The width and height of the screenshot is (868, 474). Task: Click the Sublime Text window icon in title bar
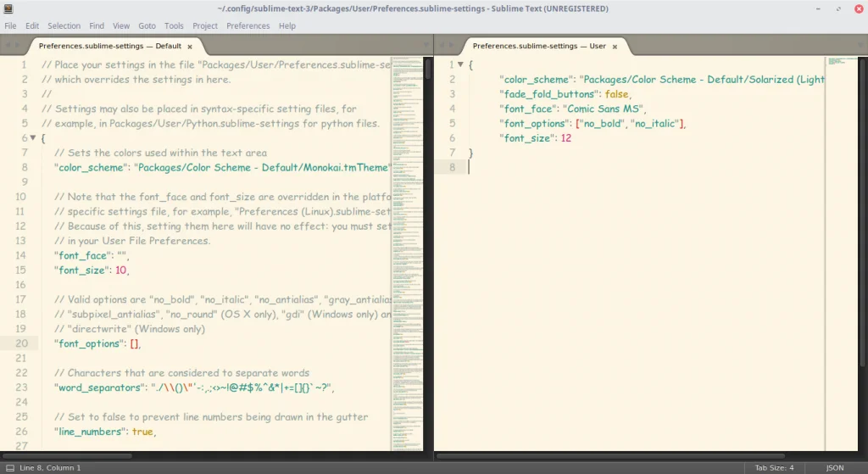(x=8, y=8)
